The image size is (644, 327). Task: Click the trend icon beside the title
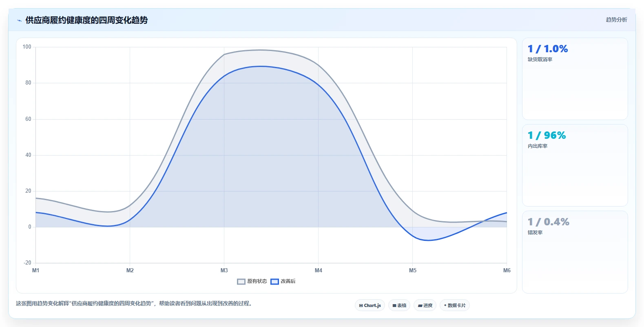(x=19, y=20)
